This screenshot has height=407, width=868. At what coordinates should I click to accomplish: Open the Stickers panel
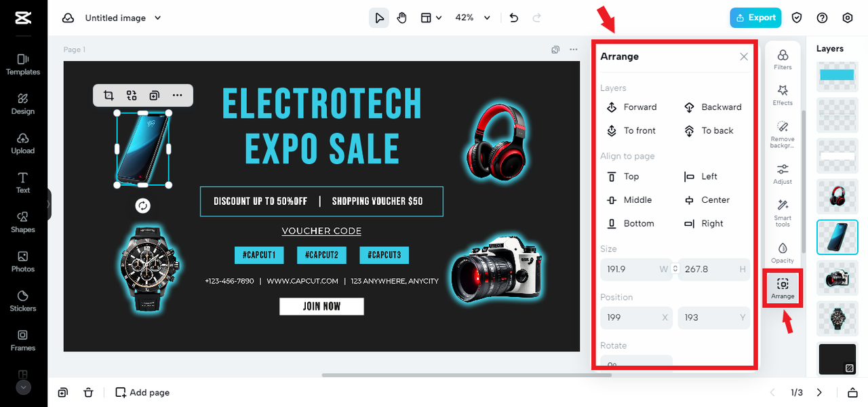tap(23, 301)
